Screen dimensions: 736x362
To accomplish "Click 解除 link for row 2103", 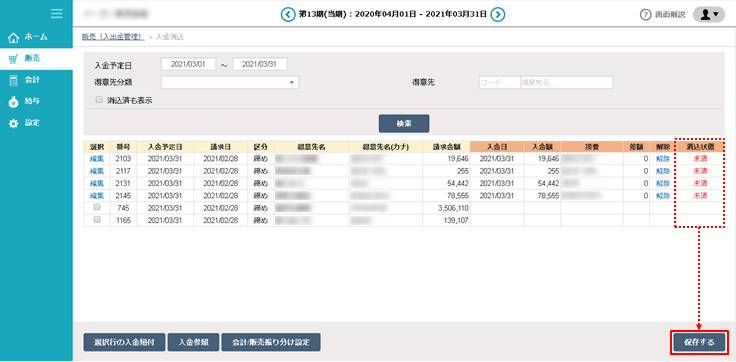I will click(x=662, y=159).
